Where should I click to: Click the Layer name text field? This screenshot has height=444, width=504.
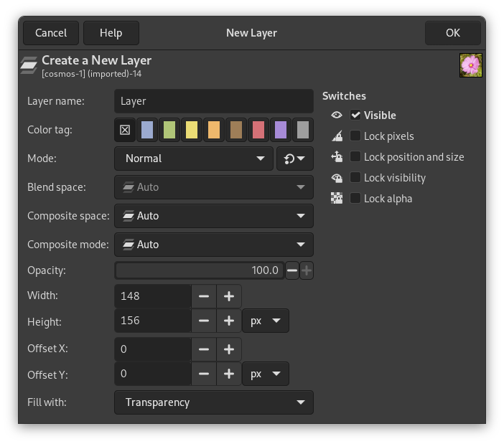click(213, 101)
